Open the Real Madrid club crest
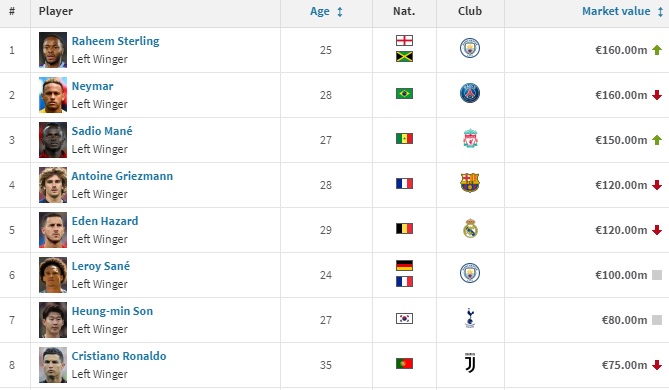The width and height of the screenshot is (669, 390). (x=470, y=228)
